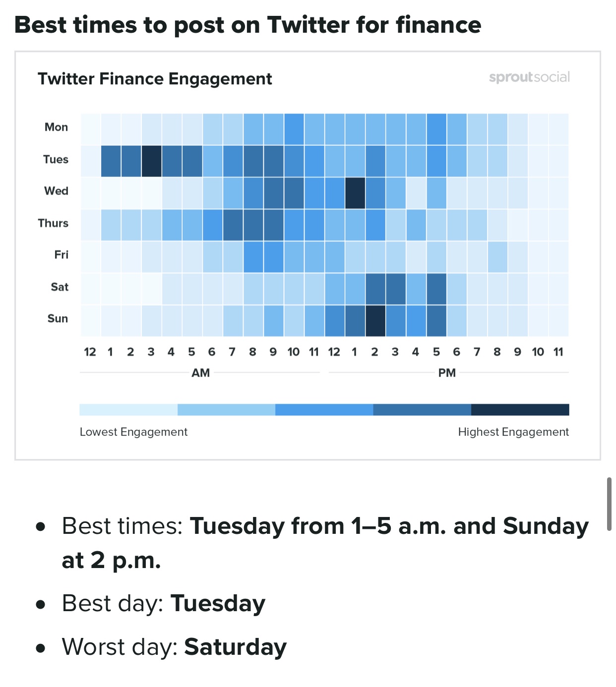The image size is (616, 687).
Task: Select the darkest navy legend swatch
Action: (x=520, y=409)
